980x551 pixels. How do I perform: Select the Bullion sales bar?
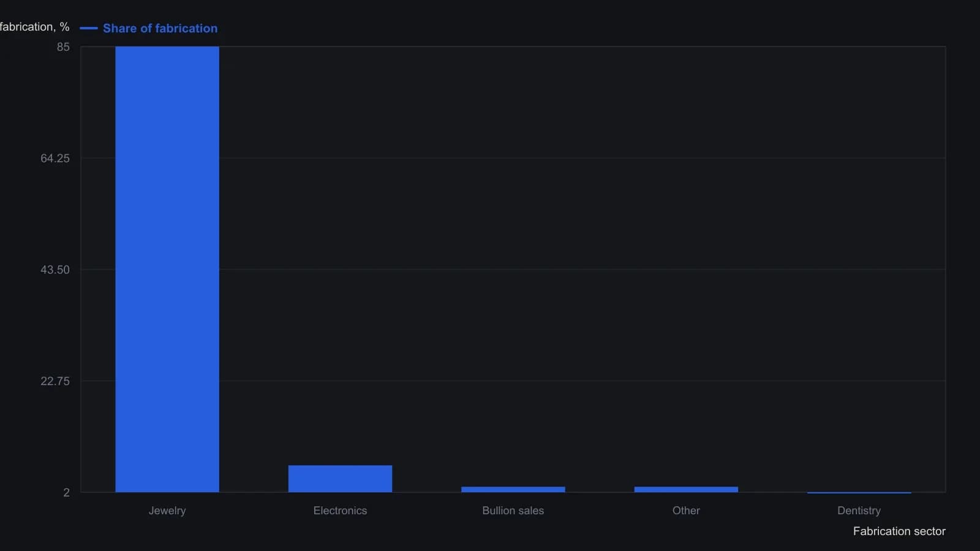pyautogui.click(x=513, y=489)
